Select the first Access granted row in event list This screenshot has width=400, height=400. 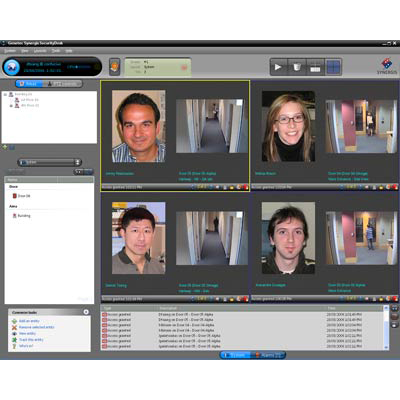[x=242, y=314]
